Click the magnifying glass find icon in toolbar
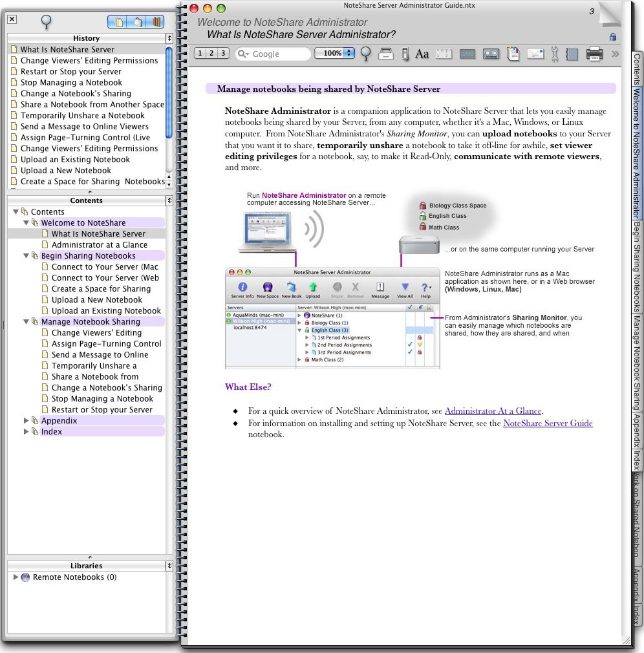The image size is (644, 653). pos(366,54)
